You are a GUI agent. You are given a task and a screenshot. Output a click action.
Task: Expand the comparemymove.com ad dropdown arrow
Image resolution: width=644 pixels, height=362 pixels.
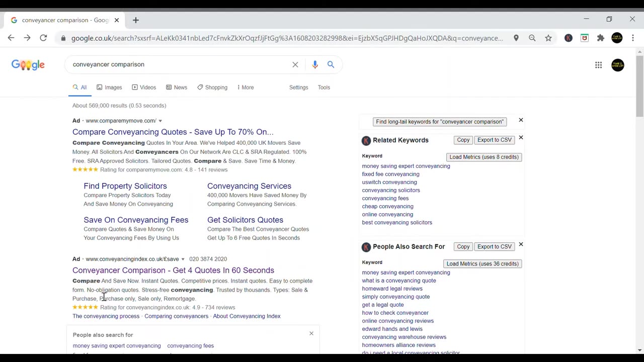[x=160, y=121]
